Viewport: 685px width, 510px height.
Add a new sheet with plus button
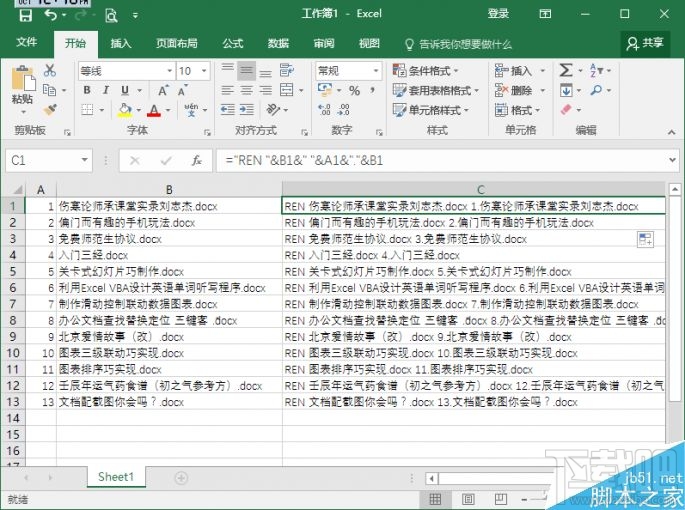coord(181,478)
